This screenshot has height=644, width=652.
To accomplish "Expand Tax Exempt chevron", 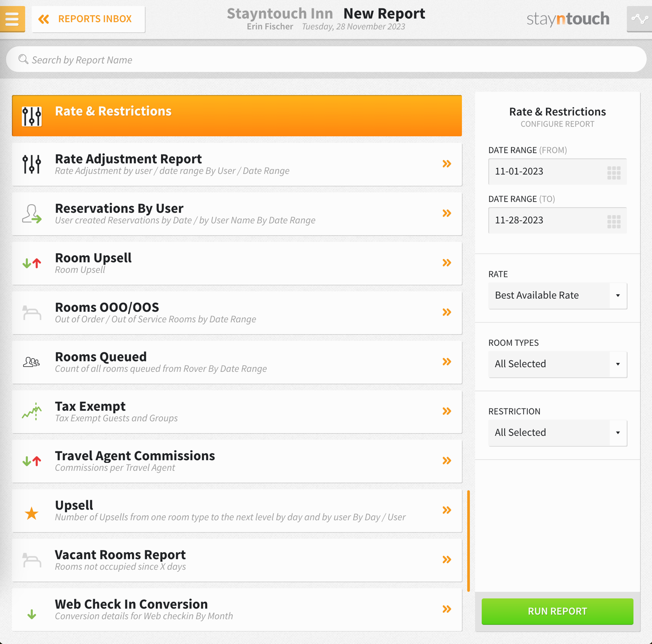I will coord(447,411).
